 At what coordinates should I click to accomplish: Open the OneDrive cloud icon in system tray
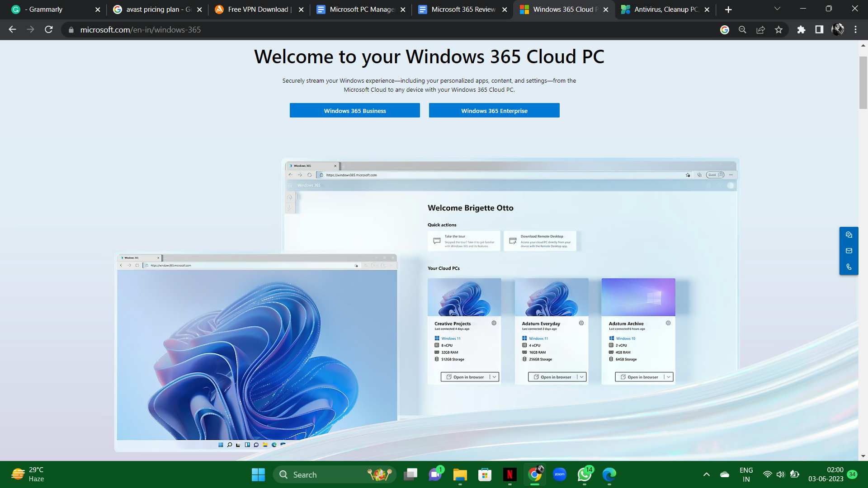coord(724,474)
